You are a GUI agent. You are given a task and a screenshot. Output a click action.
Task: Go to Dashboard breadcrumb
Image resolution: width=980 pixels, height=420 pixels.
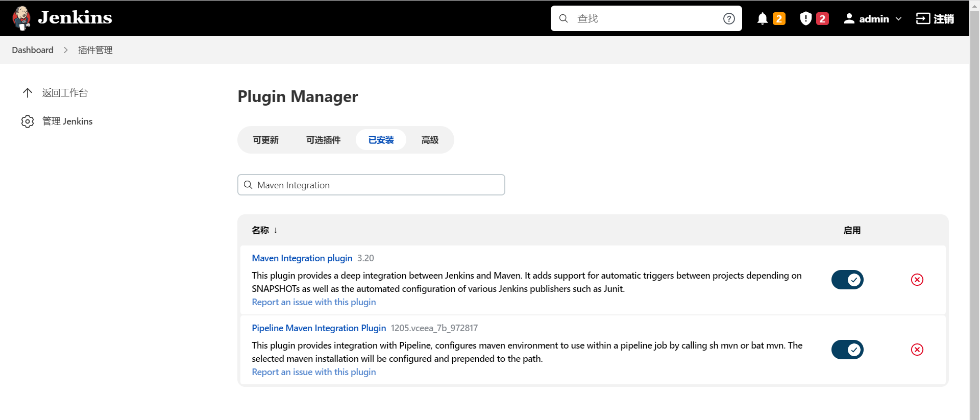pos(33,50)
